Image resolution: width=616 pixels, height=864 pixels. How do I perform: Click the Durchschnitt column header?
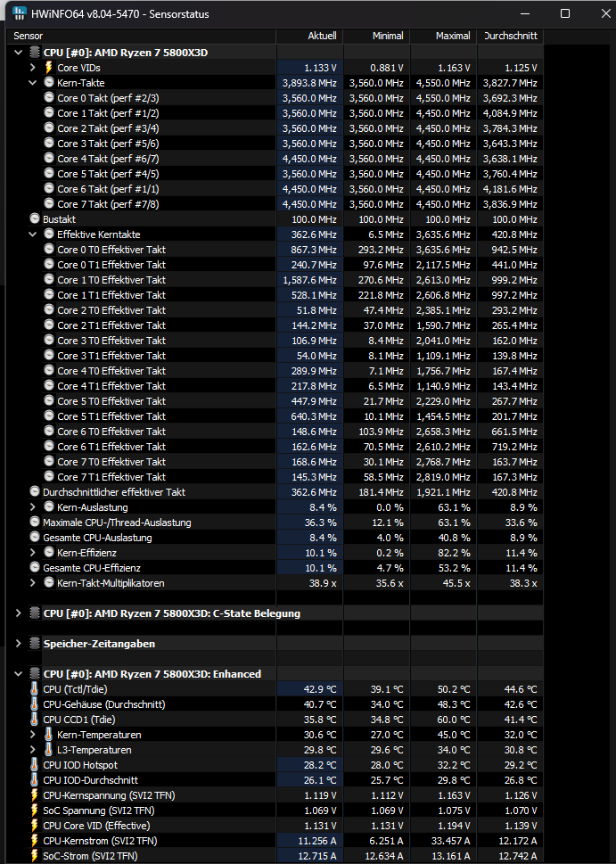pyautogui.click(x=510, y=36)
